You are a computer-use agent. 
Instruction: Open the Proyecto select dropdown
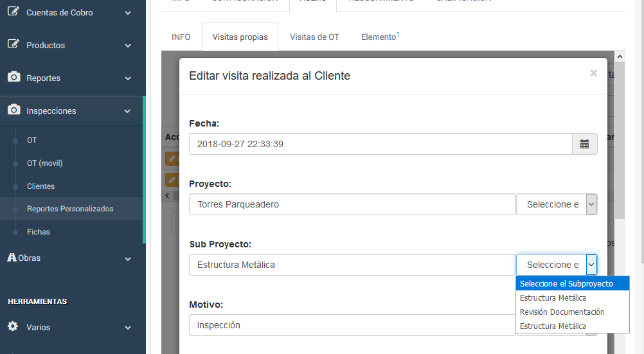tap(557, 204)
